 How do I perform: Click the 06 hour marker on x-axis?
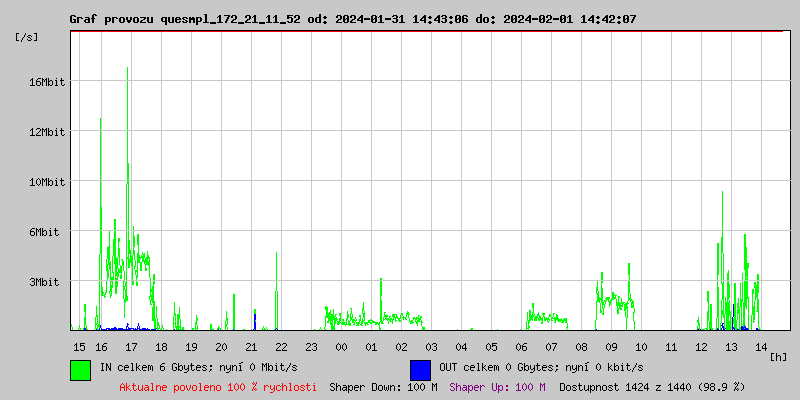tap(521, 346)
